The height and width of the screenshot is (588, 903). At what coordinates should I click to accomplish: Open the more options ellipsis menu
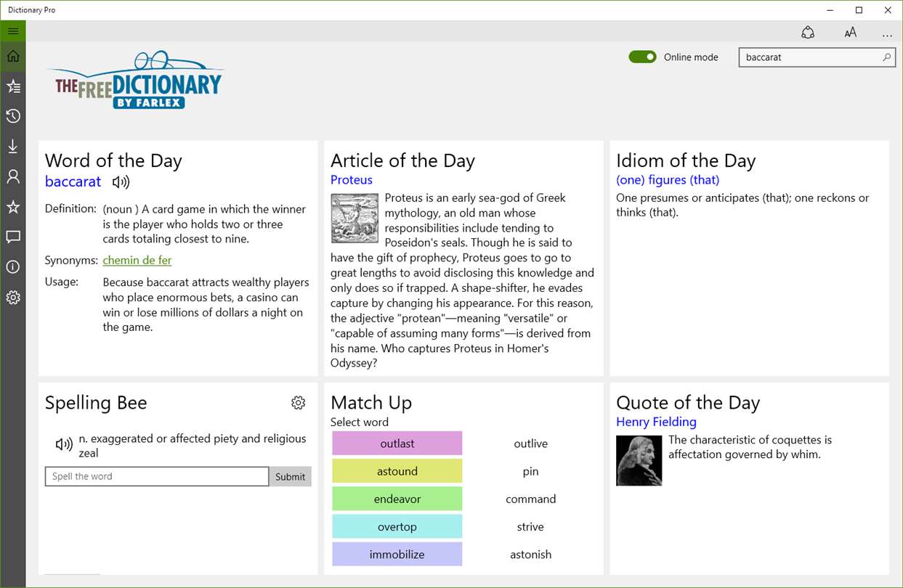(887, 33)
